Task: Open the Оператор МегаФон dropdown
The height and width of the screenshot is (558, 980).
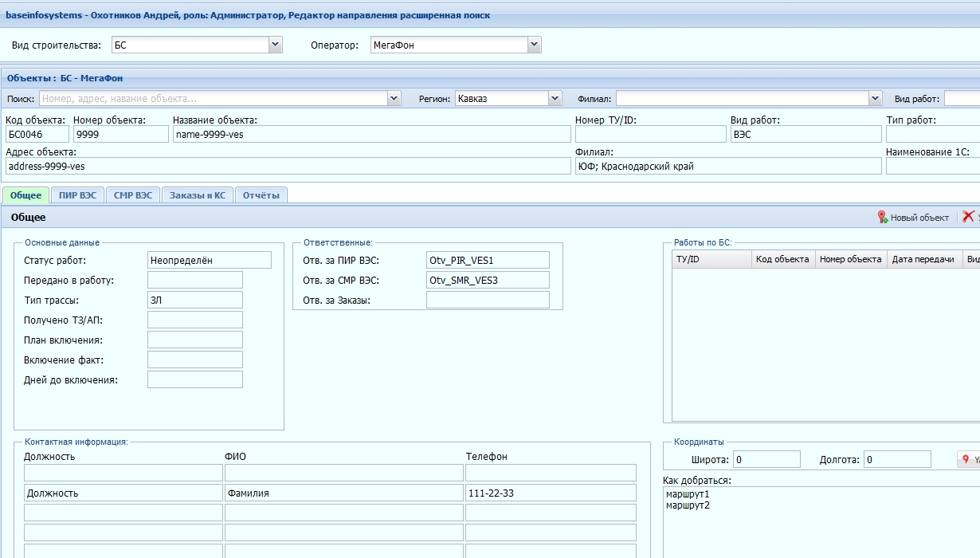Action: 535,45
